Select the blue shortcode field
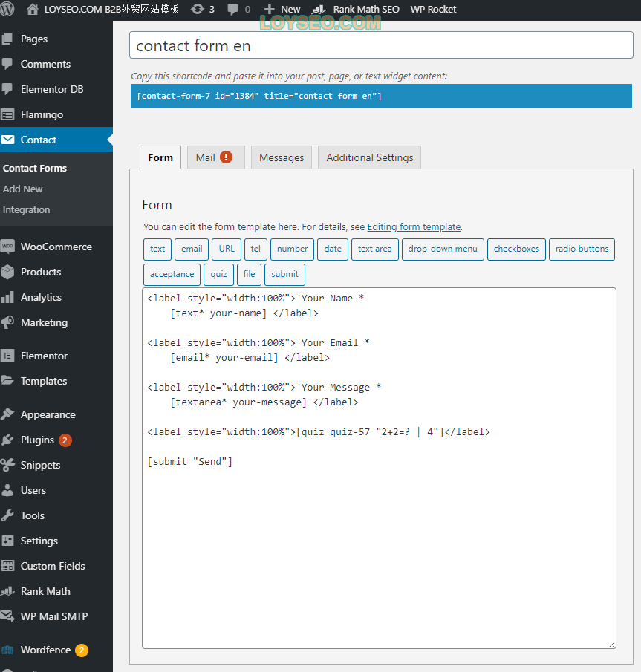The width and height of the screenshot is (641, 672). pos(381,96)
